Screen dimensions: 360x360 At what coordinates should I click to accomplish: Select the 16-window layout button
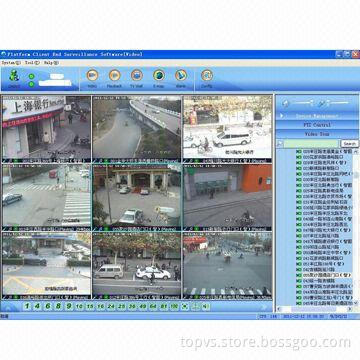101,306
